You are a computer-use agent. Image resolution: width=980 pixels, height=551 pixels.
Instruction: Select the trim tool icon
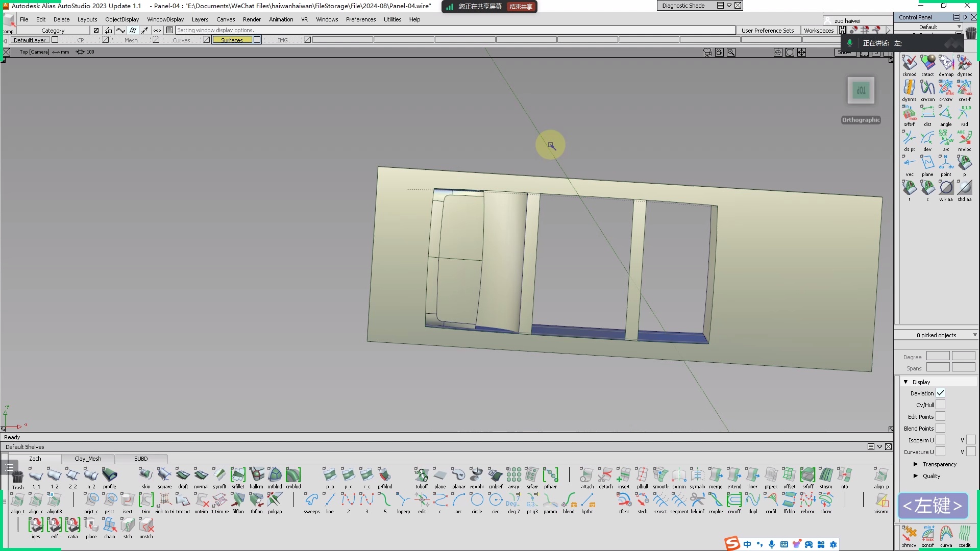tap(146, 500)
